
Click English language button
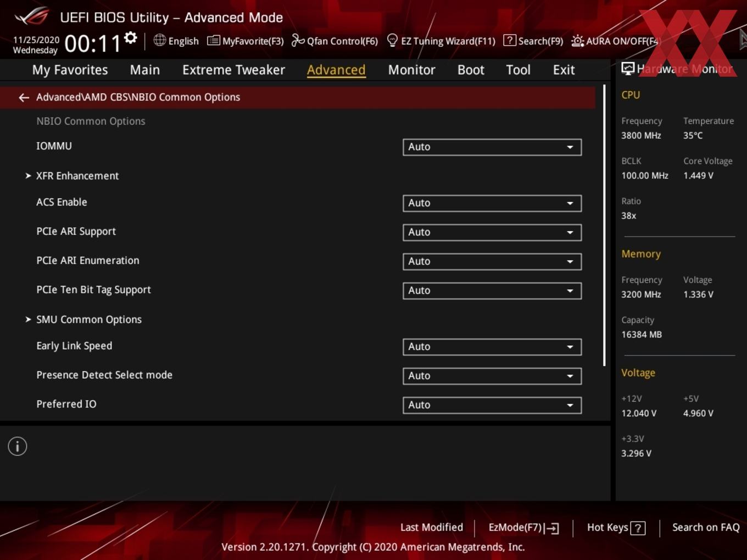[x=176, y=41]
